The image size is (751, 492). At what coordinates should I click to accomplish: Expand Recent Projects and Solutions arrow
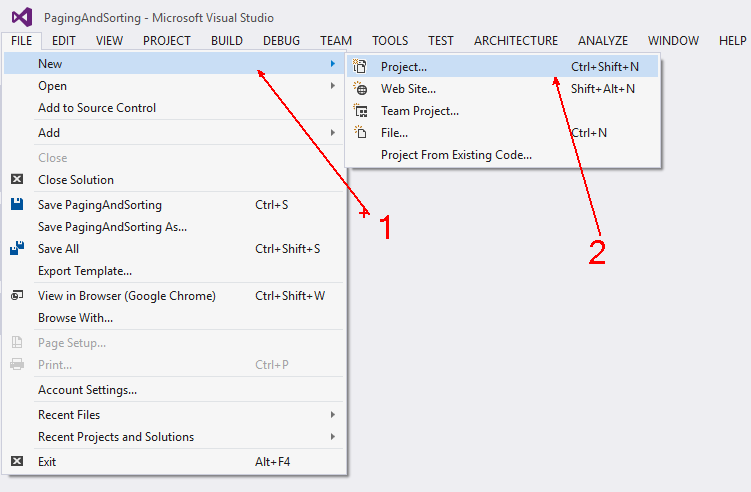tap(333, 436)
